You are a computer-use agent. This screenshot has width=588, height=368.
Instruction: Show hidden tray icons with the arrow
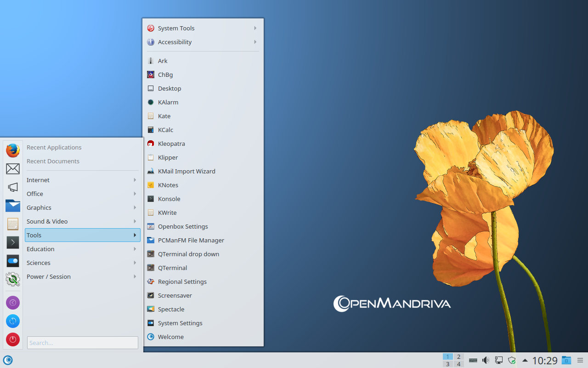[525, 360]
